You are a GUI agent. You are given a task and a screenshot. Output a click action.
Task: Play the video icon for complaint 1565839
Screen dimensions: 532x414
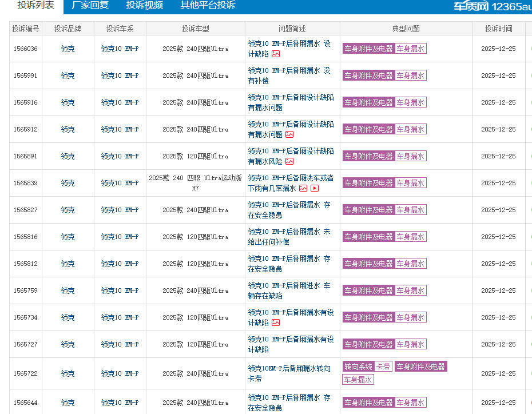point(315,188)
